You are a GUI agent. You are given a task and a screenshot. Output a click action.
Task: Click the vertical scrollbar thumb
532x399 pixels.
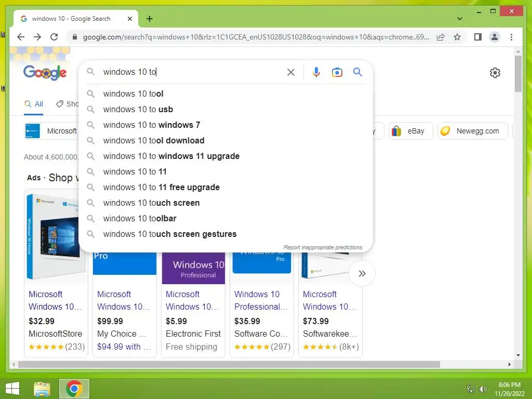pos(518,74)
